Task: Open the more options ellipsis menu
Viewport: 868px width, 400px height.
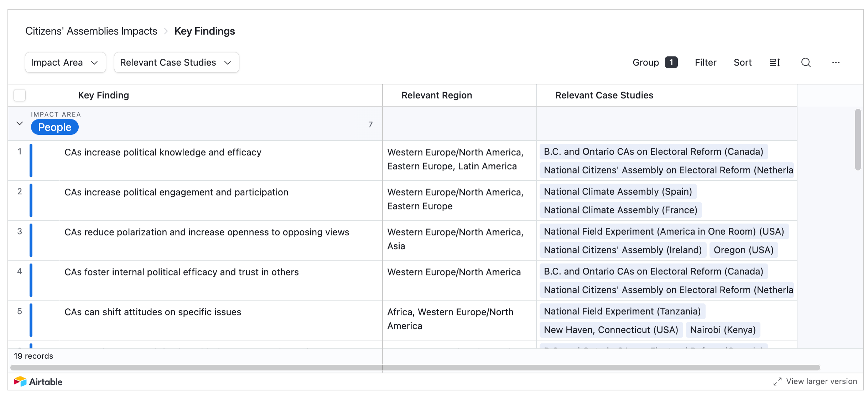Action: point(836,63)
